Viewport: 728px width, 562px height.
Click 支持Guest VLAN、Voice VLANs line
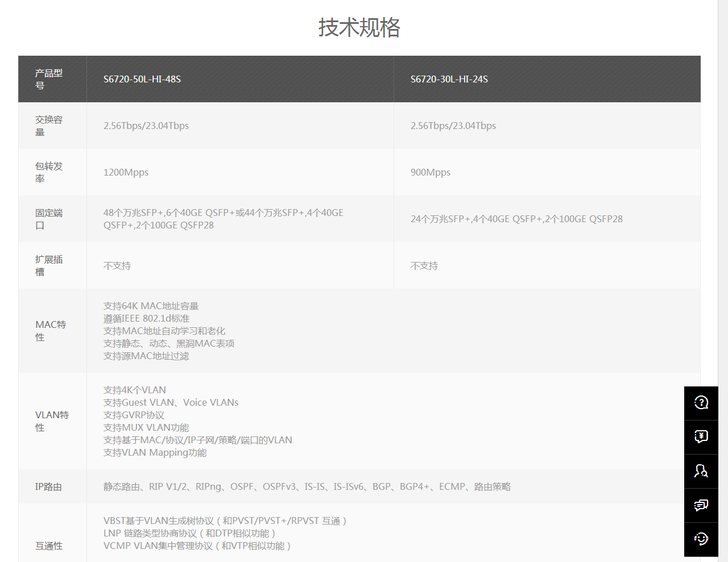click(171, 402)
